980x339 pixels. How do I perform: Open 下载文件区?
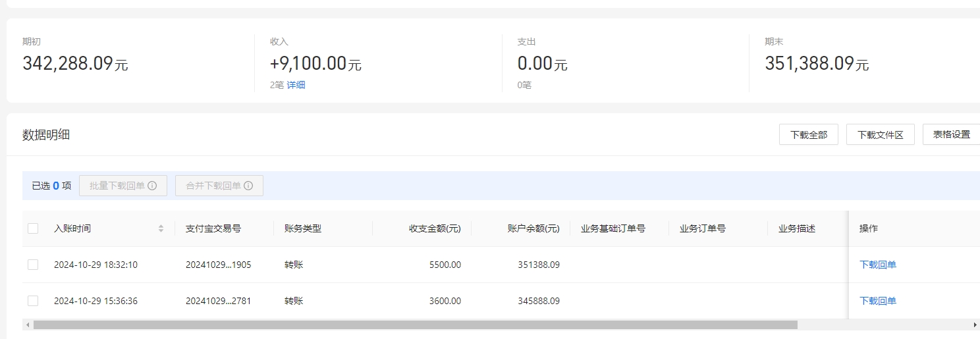(880, 134)
